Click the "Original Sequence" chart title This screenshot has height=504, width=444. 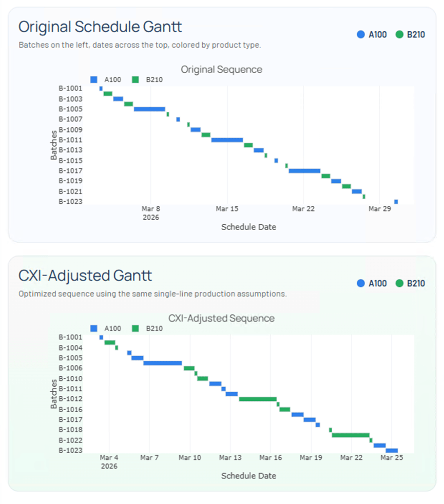[x=221, y=69]
